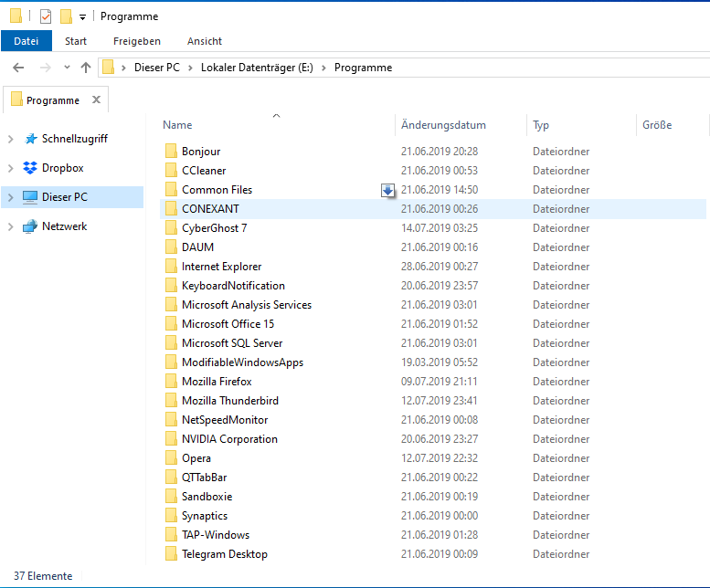Go up one folder level
The image size is (710, 588).
click(x=86, y=68)
